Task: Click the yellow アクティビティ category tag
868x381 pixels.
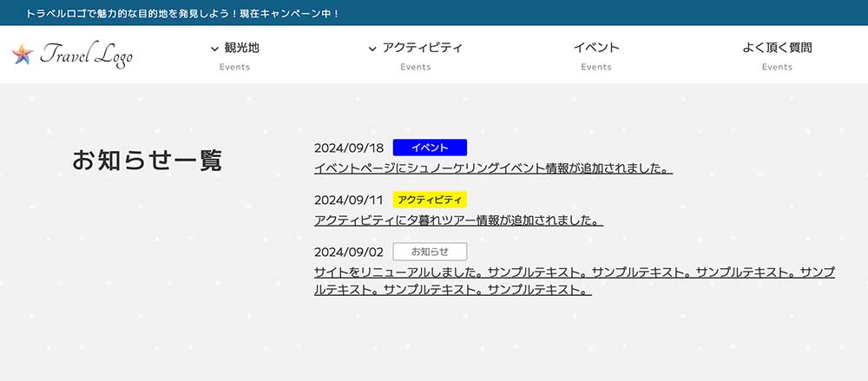Action: 431,200
